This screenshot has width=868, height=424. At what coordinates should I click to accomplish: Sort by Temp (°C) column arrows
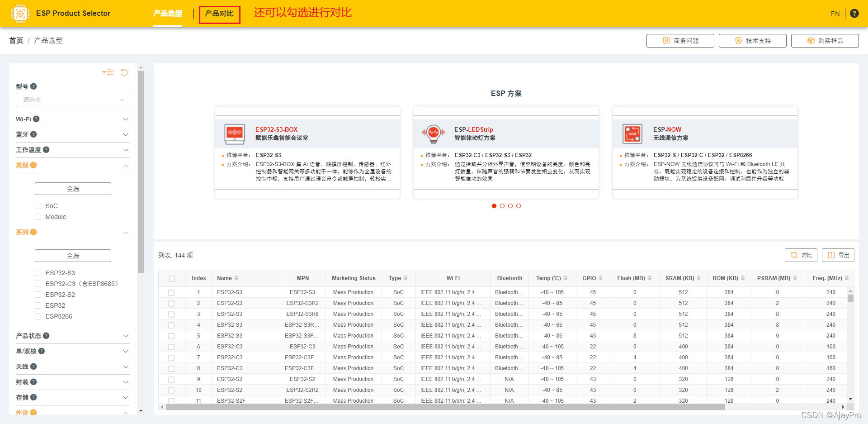pos(566,278)
